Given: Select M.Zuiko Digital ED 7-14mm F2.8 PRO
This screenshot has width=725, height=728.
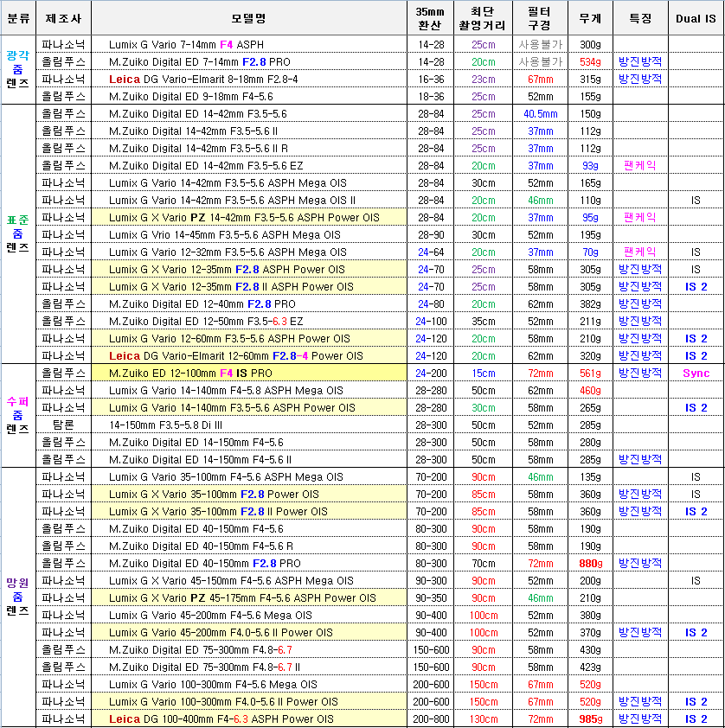Looking at the screenshot, I should pyautogui.click(x=200, y=61).
